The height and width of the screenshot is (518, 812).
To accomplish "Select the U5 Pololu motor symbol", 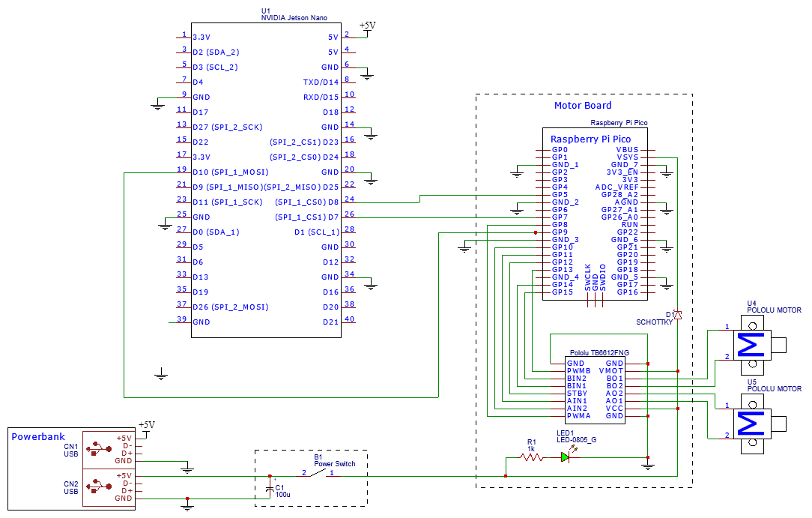I will tap(760, 424).
